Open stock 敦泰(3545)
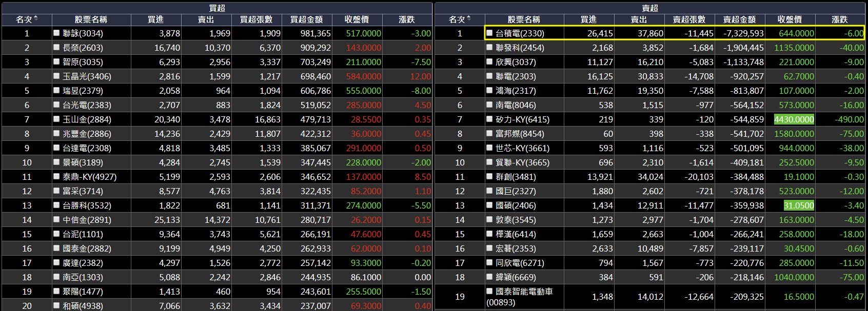This screenshot has height=311, width=868. pos(516,220)
